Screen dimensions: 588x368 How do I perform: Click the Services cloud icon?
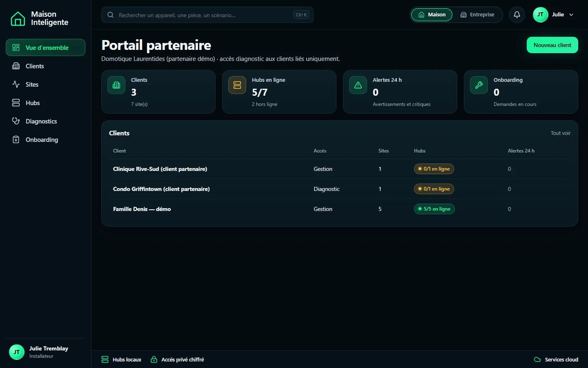coord(537,359)
